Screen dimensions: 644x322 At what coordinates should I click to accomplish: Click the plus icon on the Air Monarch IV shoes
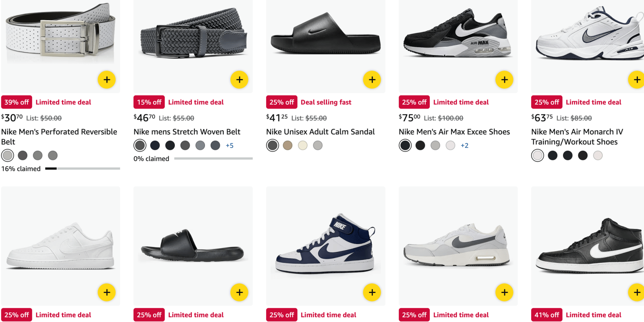[636, 79]
